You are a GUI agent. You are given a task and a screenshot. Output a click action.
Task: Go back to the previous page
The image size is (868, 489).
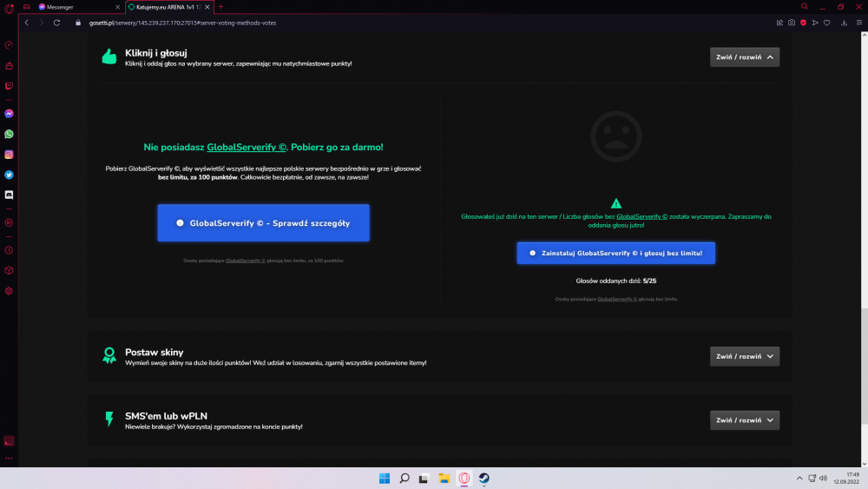click(27, 23)
